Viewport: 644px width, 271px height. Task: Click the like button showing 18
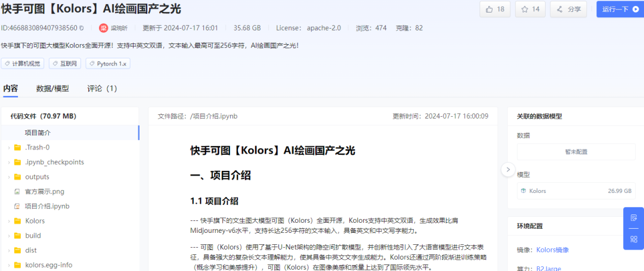click(x=495, y=9)
